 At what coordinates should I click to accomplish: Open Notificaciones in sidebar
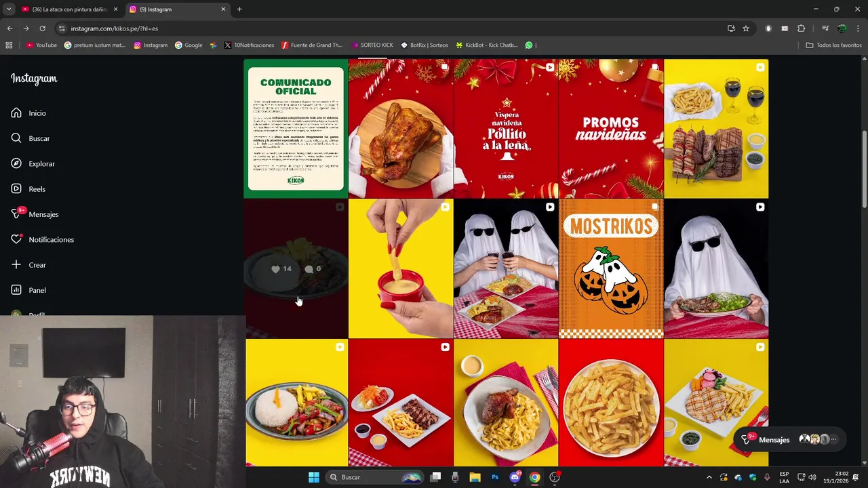coord(42,239)
